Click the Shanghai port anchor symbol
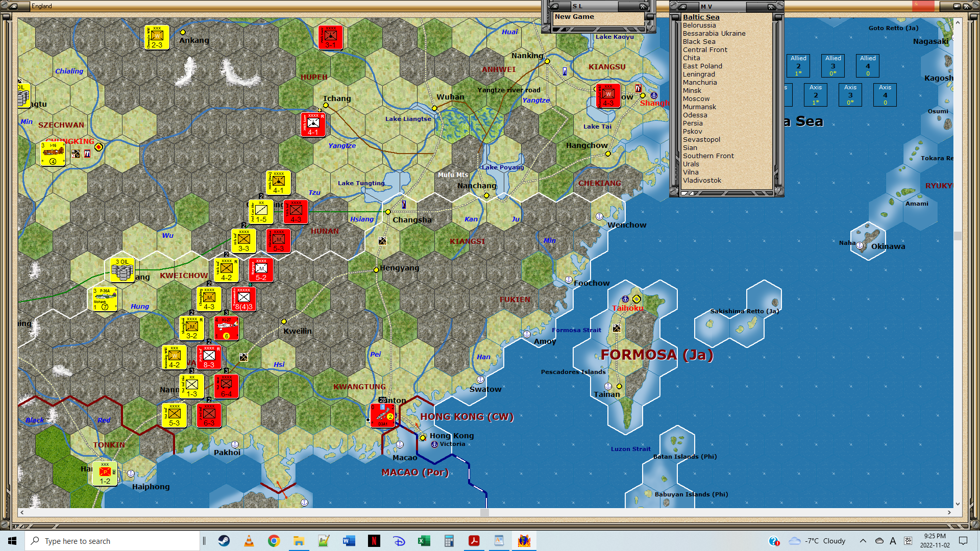The image size is (980, 551). coord(654,95)
